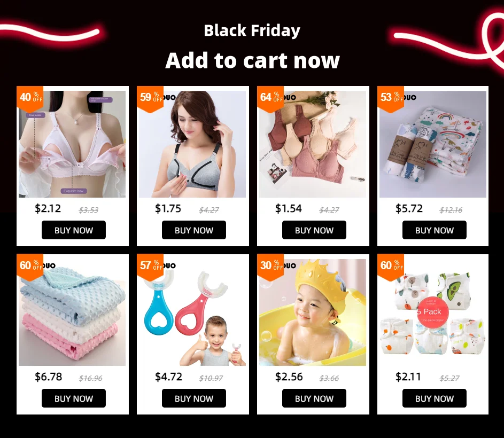Open the rainbow unicorn muslin blanket image
Screen dimensions: 504x438
(432, 144)
